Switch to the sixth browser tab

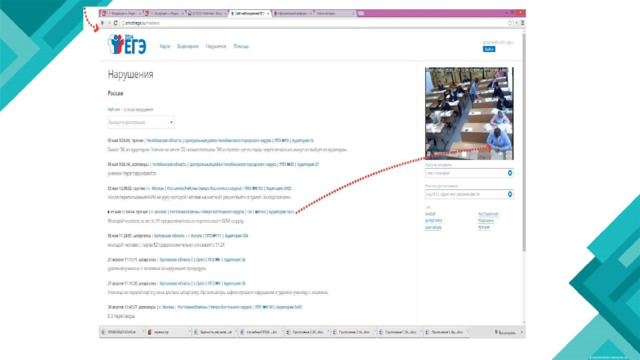[x=335, y=13]
